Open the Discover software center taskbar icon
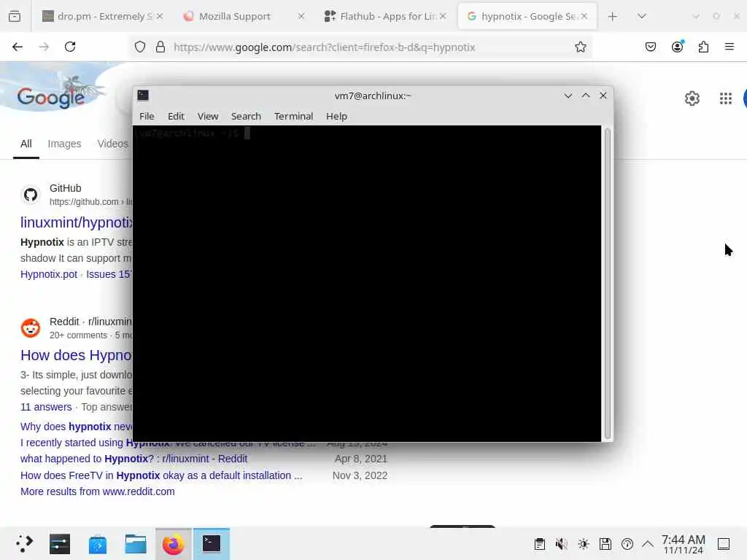Screen dimensions: 747x560 98,544
